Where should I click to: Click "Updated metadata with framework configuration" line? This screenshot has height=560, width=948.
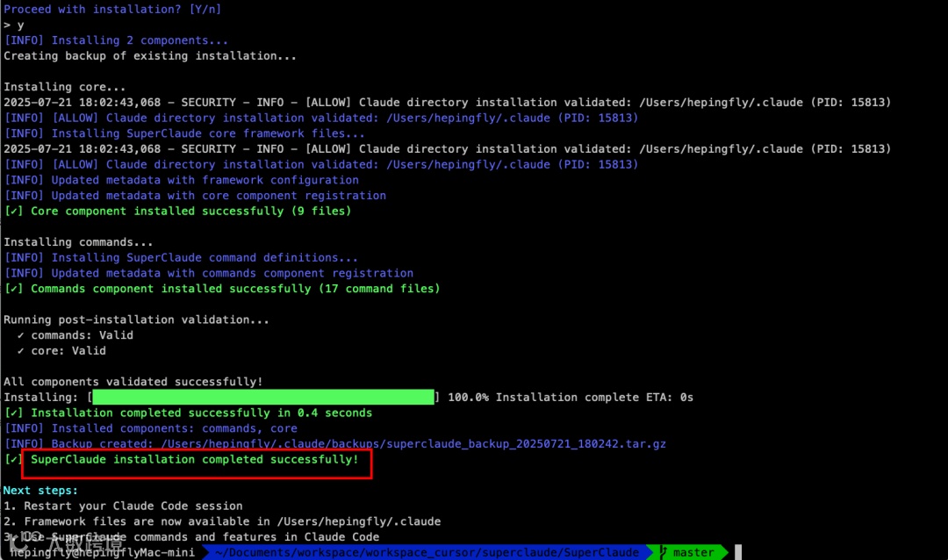tap(182, 180)
